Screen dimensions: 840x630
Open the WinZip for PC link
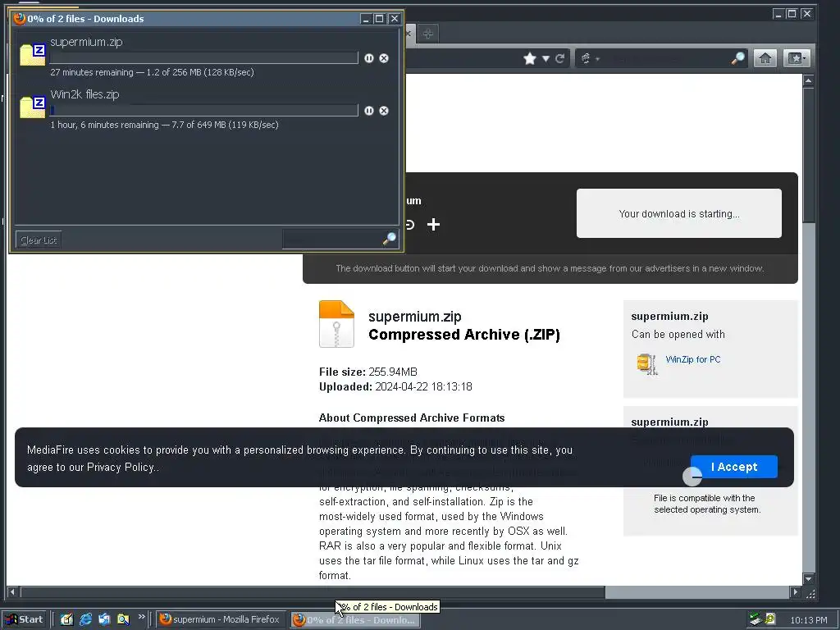692,359
